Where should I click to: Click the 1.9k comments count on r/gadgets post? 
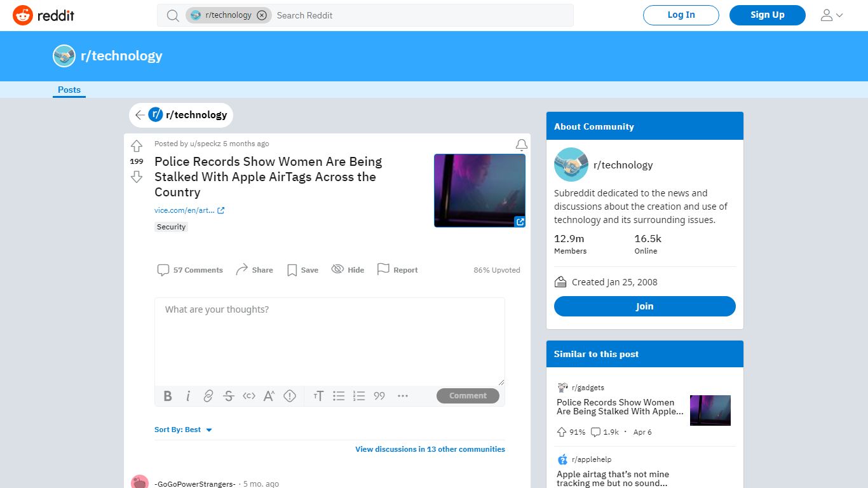[x=605, y=432]
